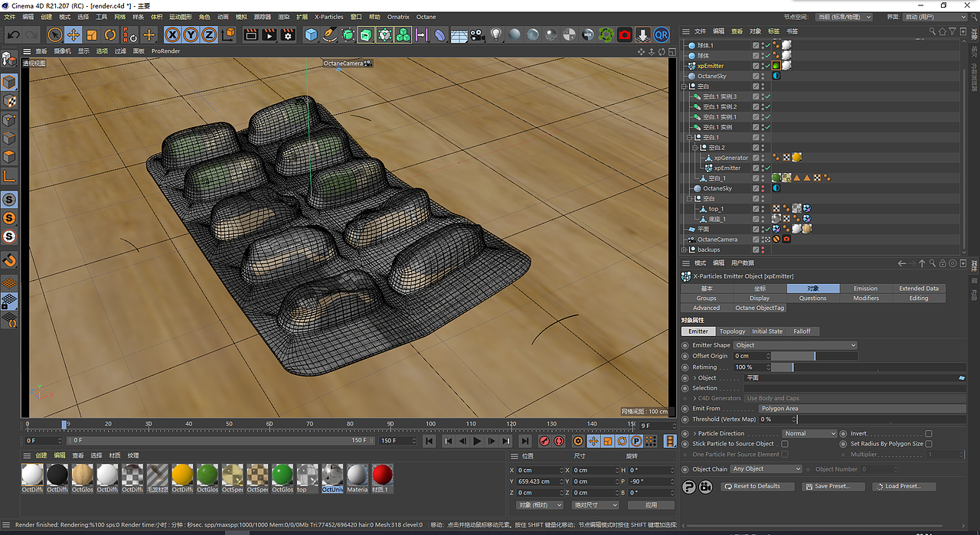Select the Rotate tool
The height and width of the screenshot is (535, 980).
tap(110, 34)
